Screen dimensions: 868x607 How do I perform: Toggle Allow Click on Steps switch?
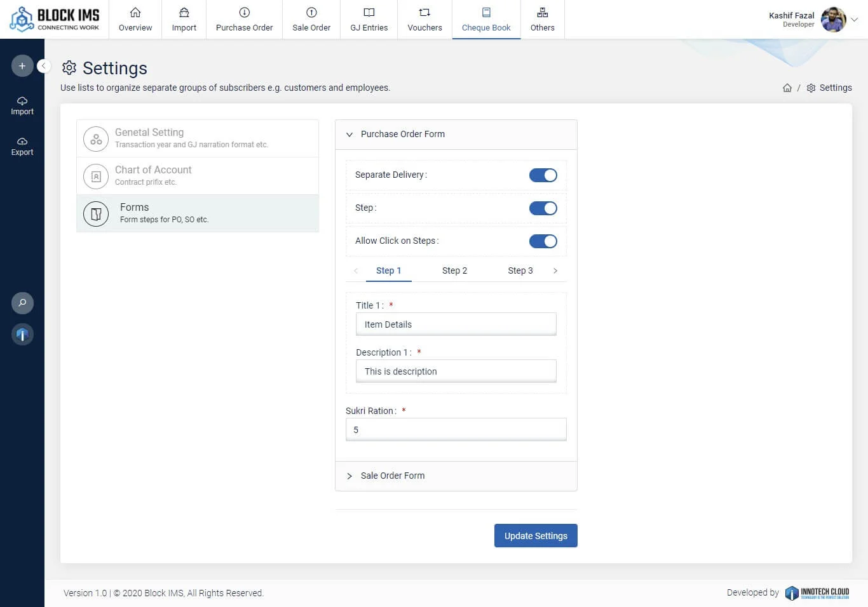[x=543, y=241]
